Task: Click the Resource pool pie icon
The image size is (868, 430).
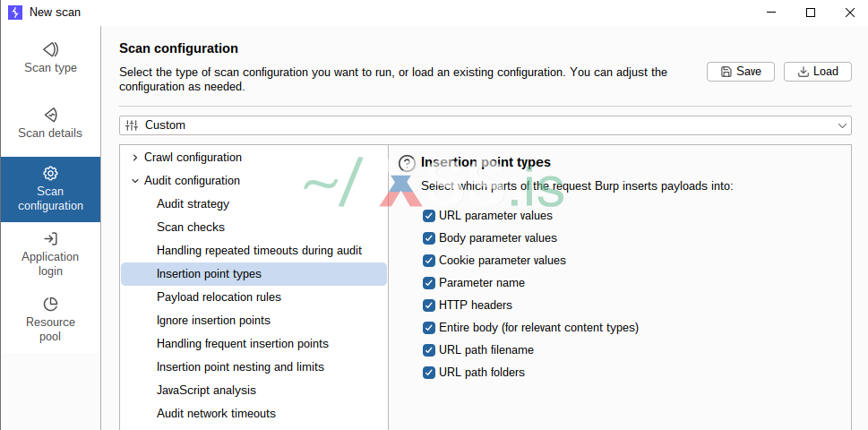Action: 50,304
